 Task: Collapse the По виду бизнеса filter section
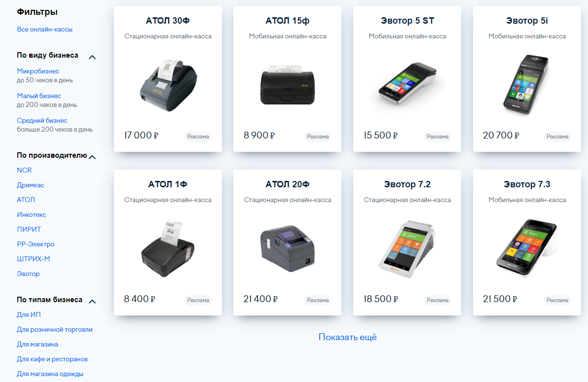[x=92, y=57]
